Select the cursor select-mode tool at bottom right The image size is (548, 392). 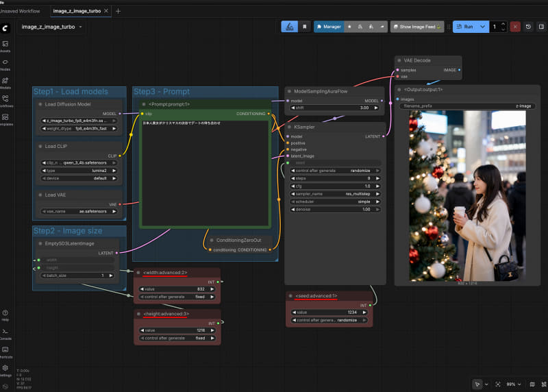(x=477, y=384)
